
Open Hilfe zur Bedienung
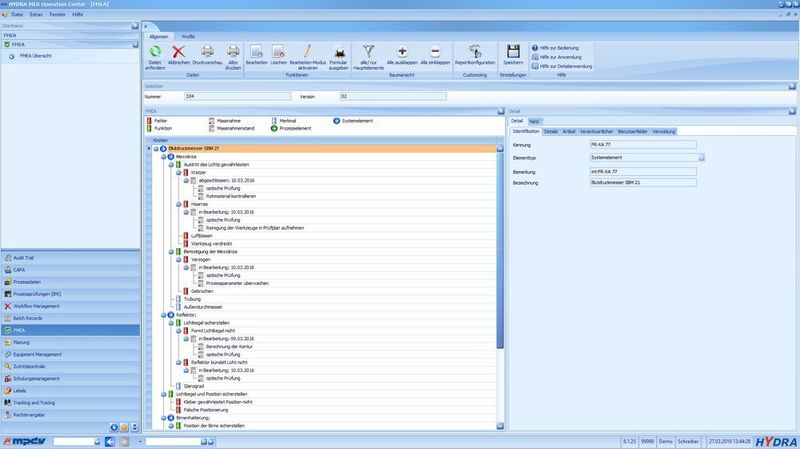tap(555, 48)
